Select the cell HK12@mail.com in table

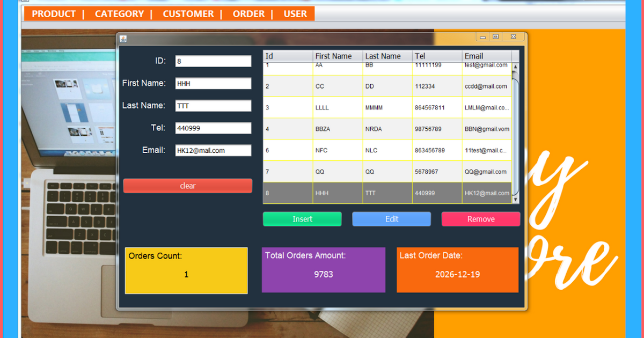[x=487, y=193]
